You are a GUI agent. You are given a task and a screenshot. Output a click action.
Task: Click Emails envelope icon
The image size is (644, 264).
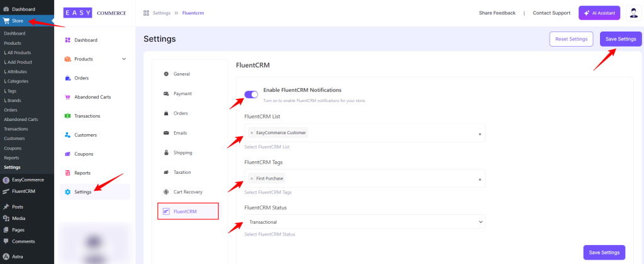pyautogui.click(x=166, y=133)
